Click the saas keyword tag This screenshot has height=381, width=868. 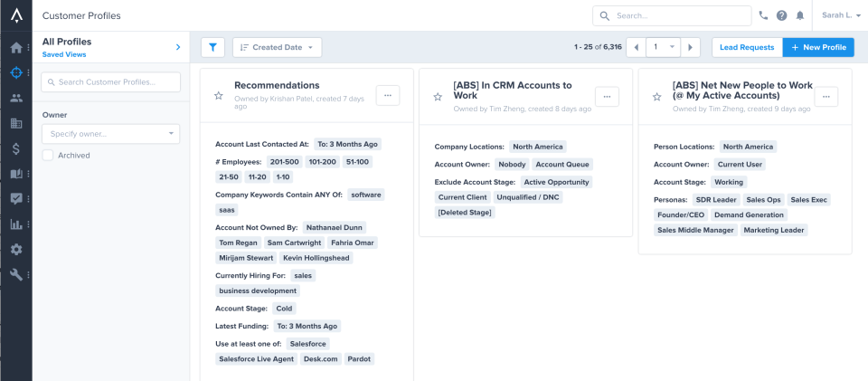227,211
